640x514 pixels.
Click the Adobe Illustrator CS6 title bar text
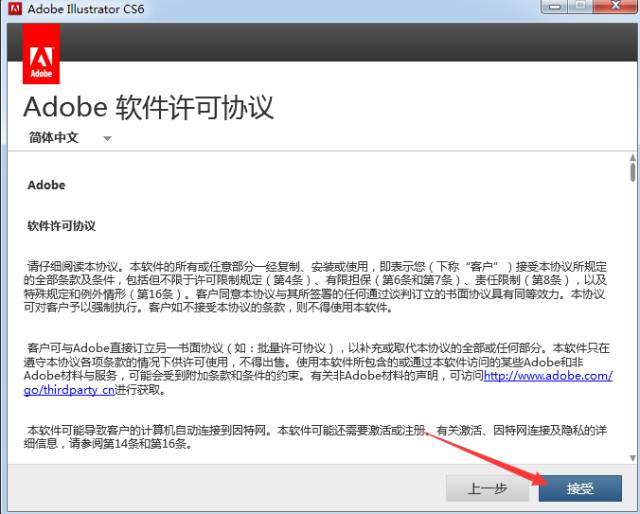click(84, 9)
